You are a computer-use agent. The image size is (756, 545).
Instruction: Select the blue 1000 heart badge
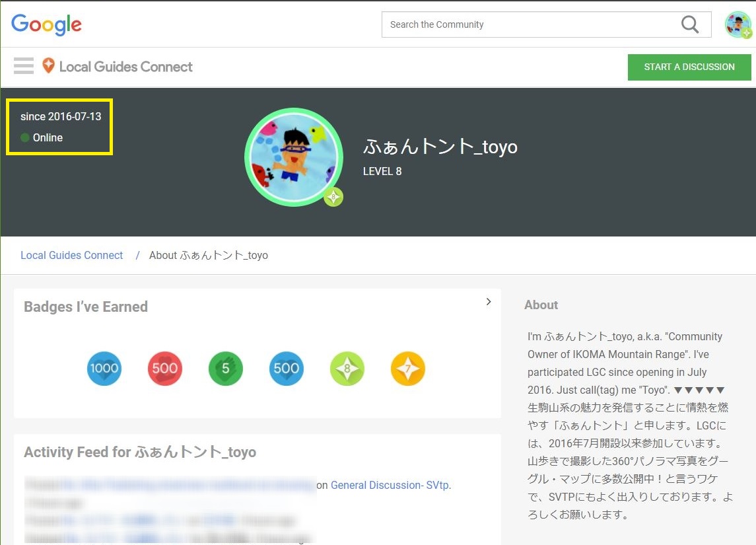point(104,369)
